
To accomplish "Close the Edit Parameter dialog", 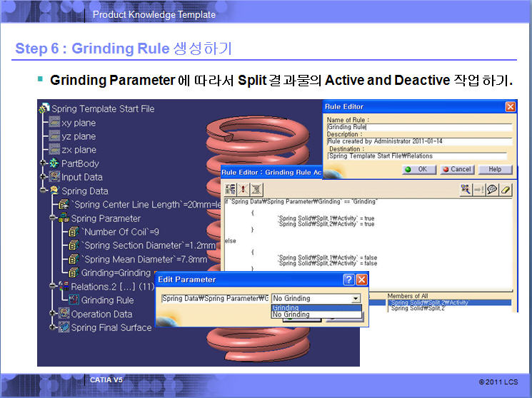I will [361, 280].
